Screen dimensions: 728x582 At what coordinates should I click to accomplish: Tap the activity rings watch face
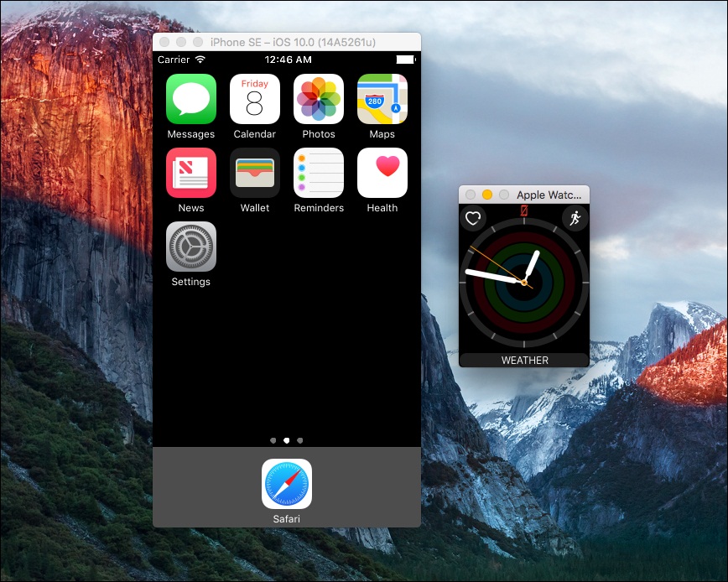(x=524, y=283)
